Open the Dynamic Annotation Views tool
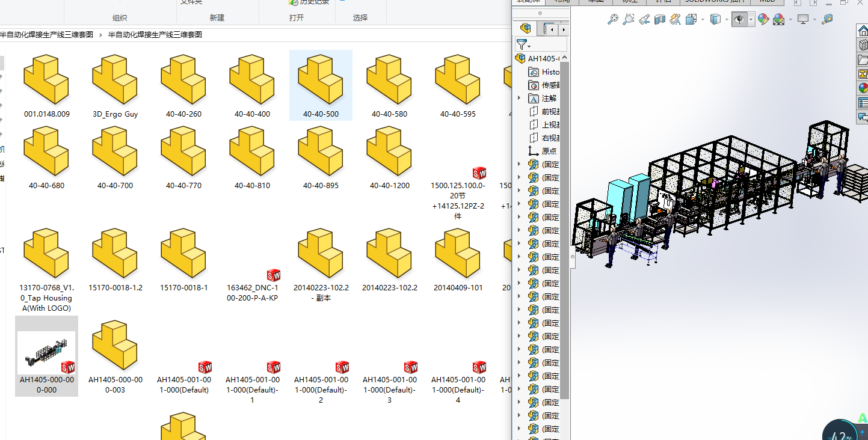This screenshot has width=868, height=440. coord(676,19)
